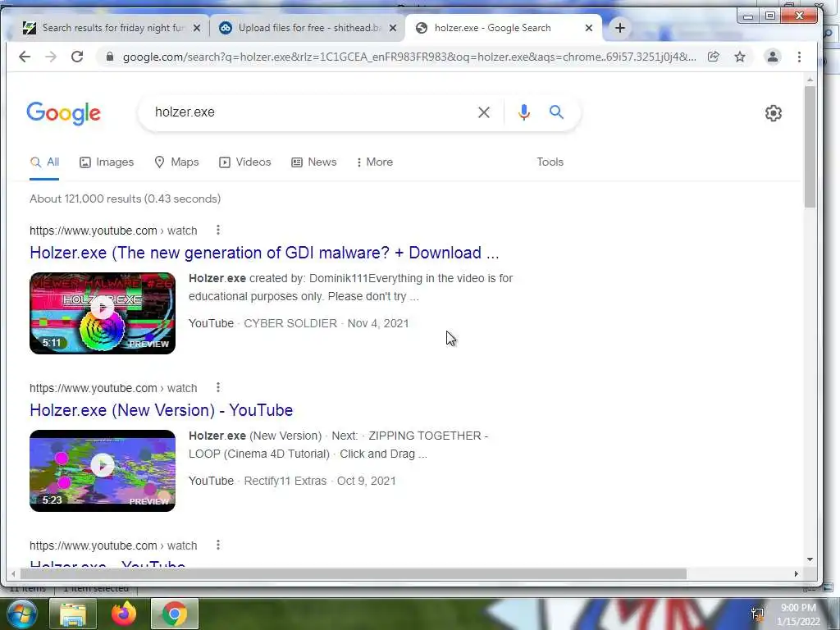
Task: Switch to Search results for friday night tab
Action: click(x=112, y=28)
